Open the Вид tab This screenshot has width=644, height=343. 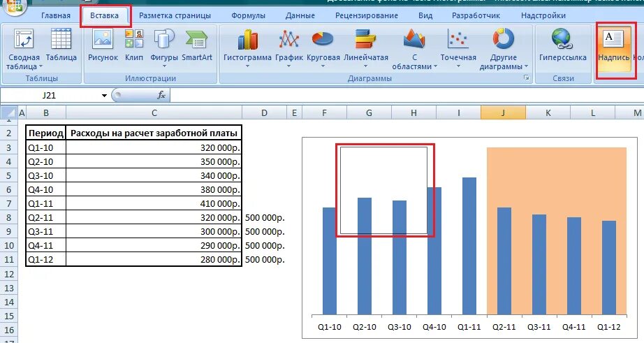[425, 15]
